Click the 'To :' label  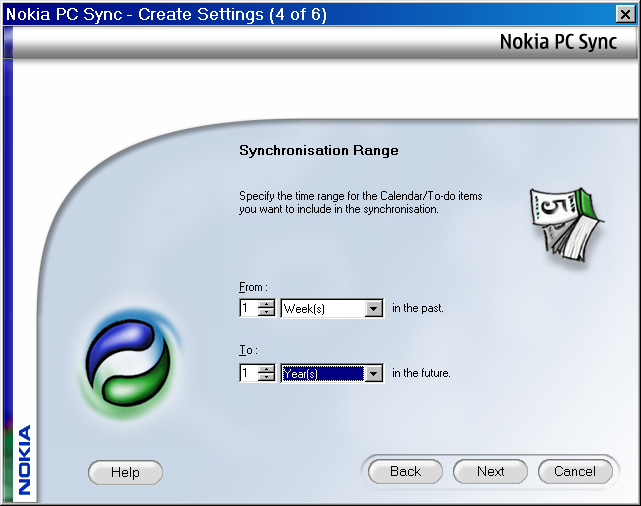249,350
